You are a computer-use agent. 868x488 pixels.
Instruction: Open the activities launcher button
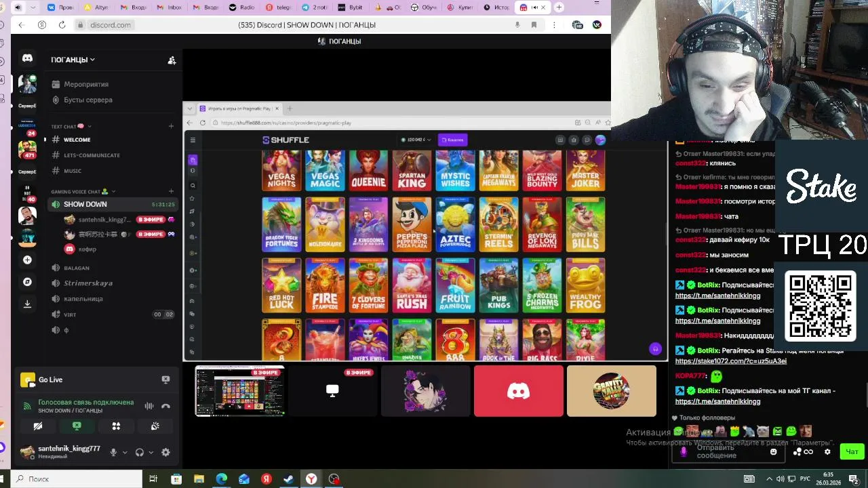[116, 426]
